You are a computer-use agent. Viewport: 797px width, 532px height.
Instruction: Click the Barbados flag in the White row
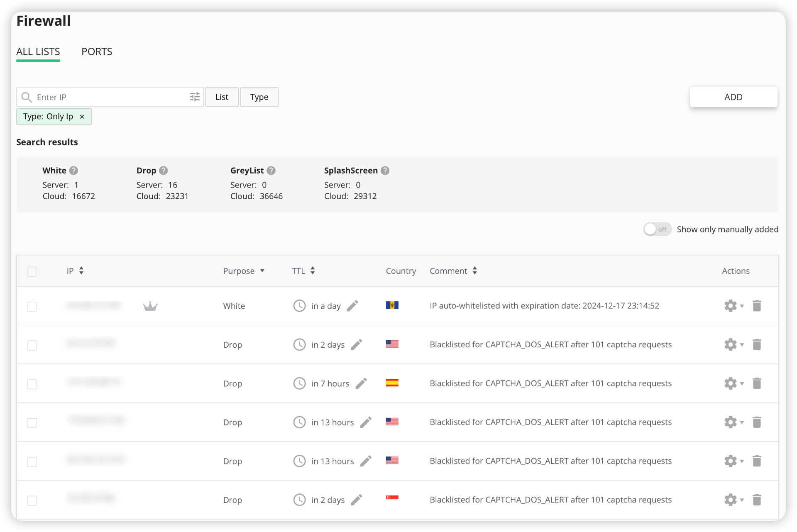pos(392,305)
